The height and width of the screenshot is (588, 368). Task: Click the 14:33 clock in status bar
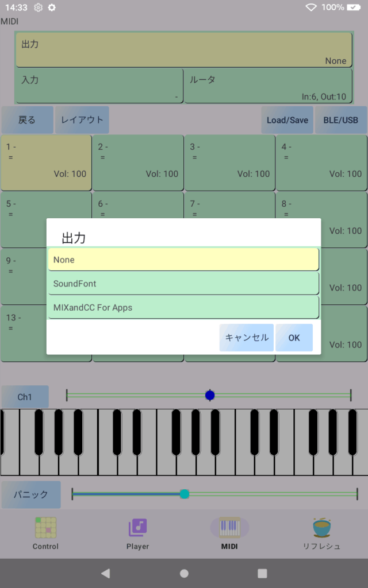(x=16, y=7)
